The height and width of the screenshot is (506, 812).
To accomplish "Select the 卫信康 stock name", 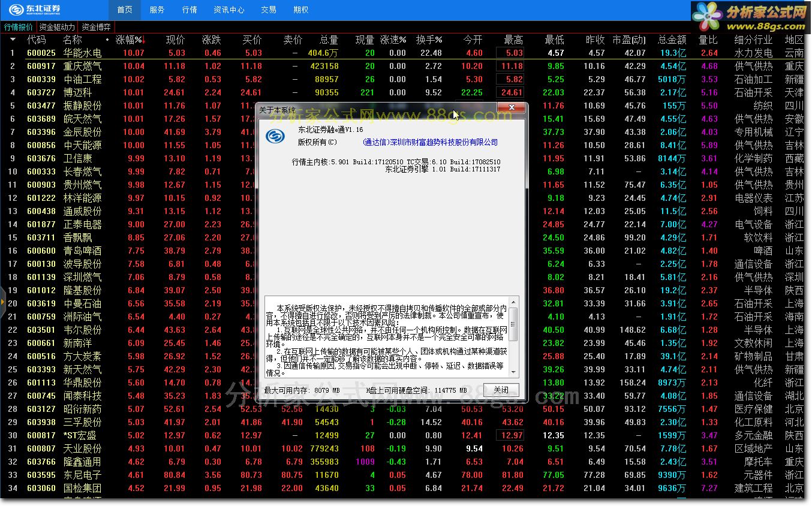I will 77,158.
